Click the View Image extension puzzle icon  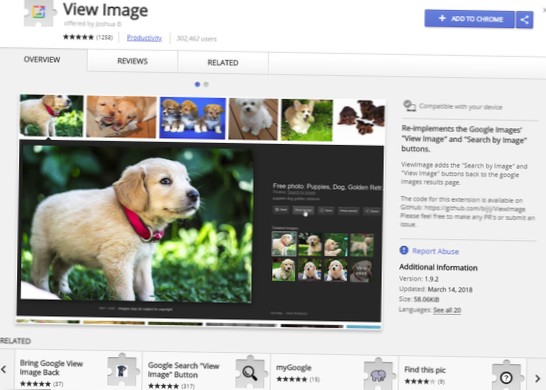(39, 13)
